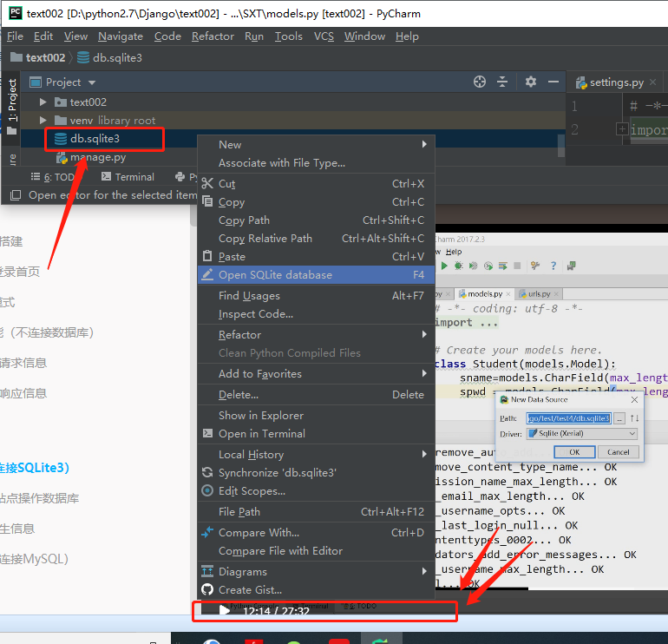Open the Driver Sqlite (Xerial) dropdown
The width and height of the screenshot is (668, 644).
click(582, 433)
